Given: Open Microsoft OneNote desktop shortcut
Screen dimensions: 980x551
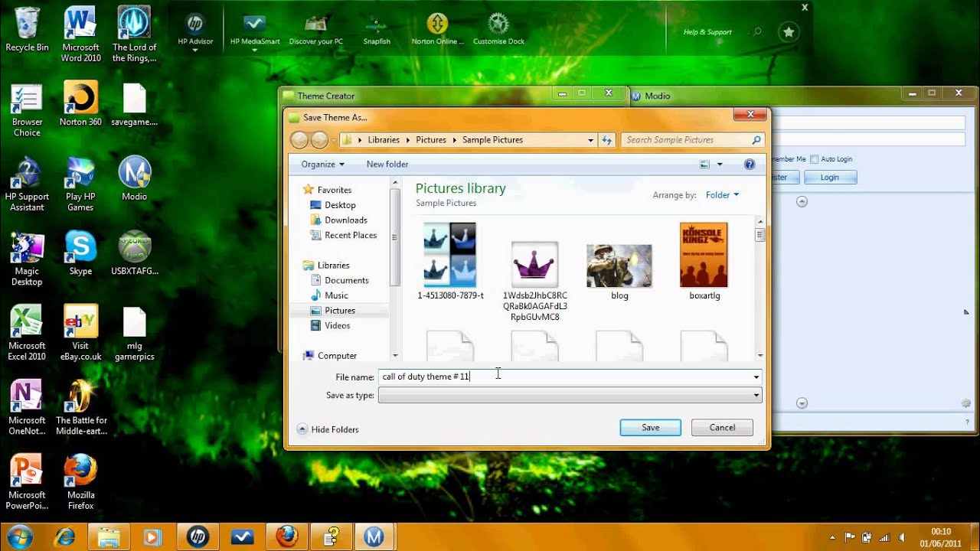Looking at the screenshot, I should tap(27, 408).
